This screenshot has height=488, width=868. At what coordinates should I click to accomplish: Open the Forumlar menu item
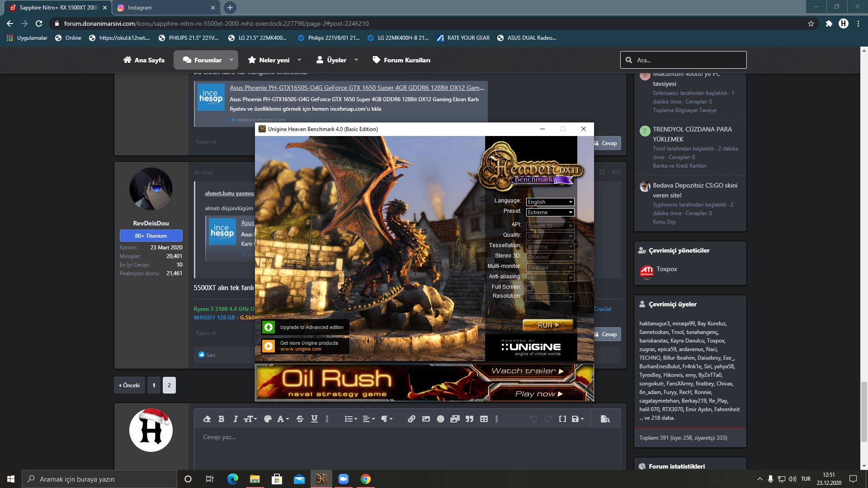[x=202, y=60]
